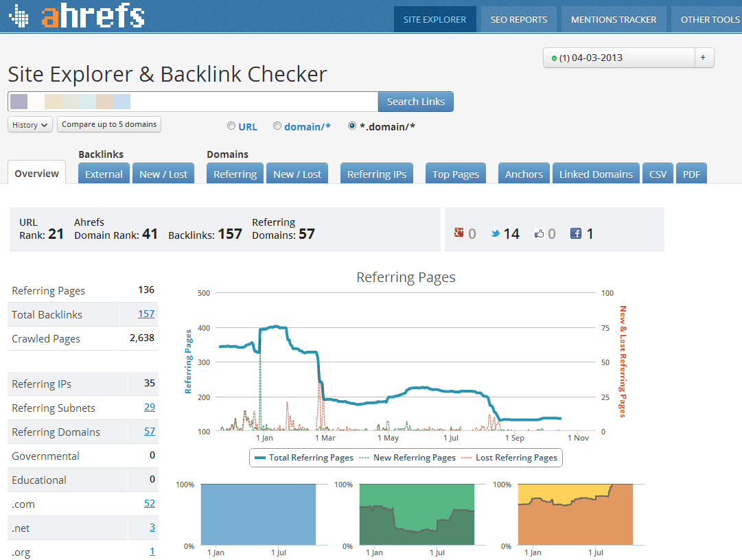Toggle Lost Referring Pages legend icon
This screenshot has width=742, height=560.
click(467, 458)
